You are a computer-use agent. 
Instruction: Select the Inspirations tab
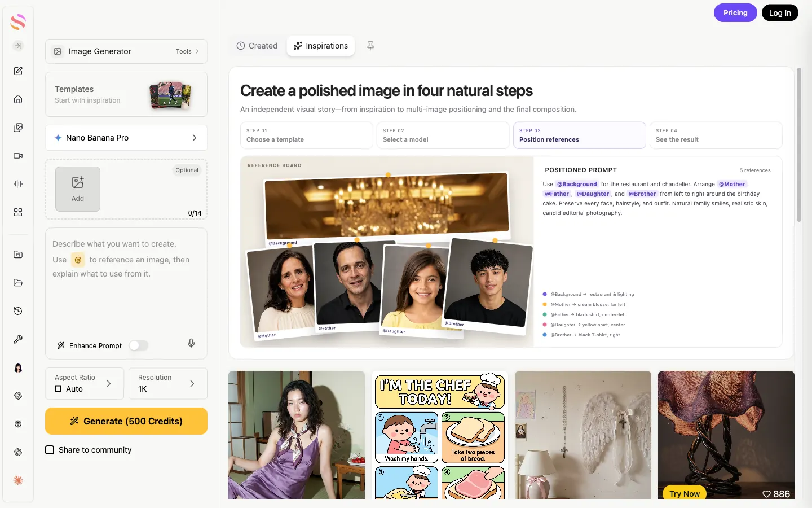[x=321, y=46]
